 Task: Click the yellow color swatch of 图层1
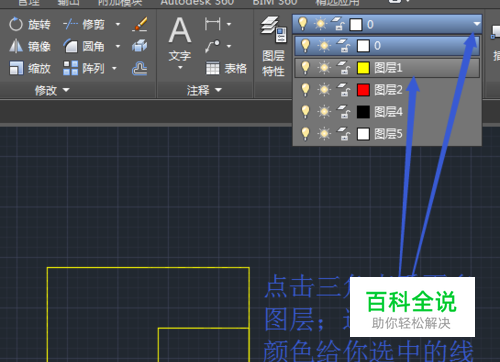tap(363, 68)
